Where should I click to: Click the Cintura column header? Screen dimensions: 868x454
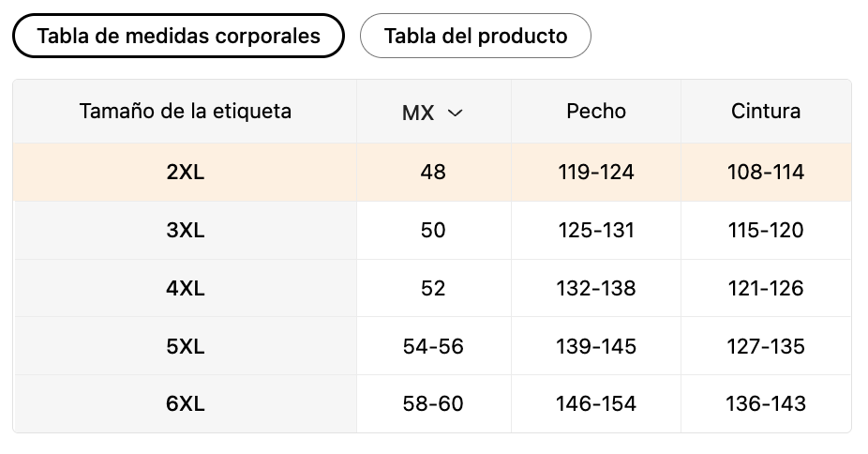pyautogui.click(x=766, y=112)
